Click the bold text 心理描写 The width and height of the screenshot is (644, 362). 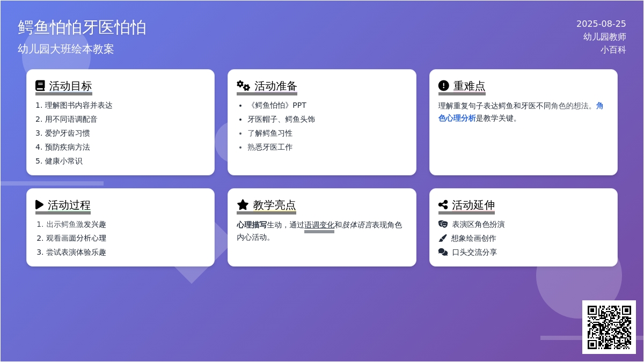tap(252, 225)
